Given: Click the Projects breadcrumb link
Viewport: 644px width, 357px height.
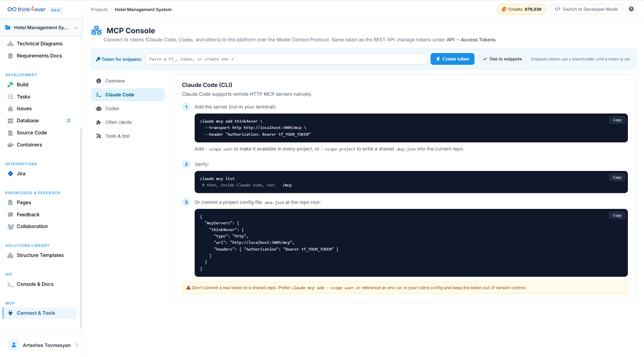Looking at the screenshot, I should 99,9.
